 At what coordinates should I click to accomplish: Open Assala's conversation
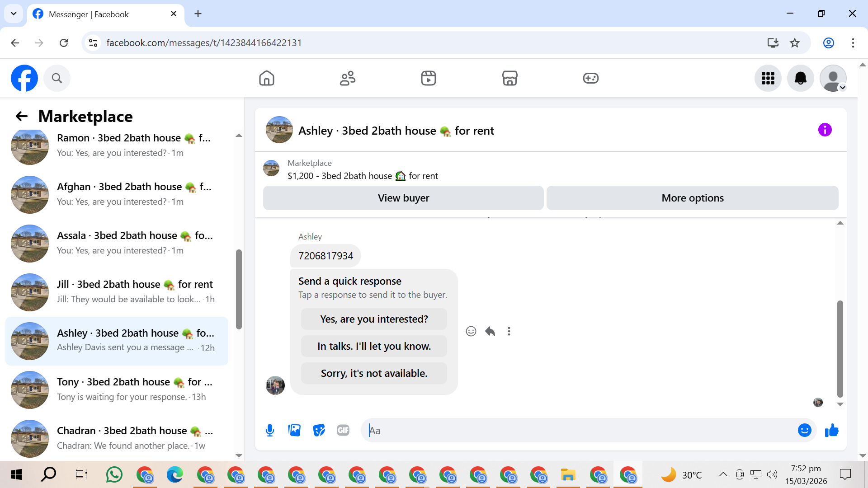click(117, 243)
